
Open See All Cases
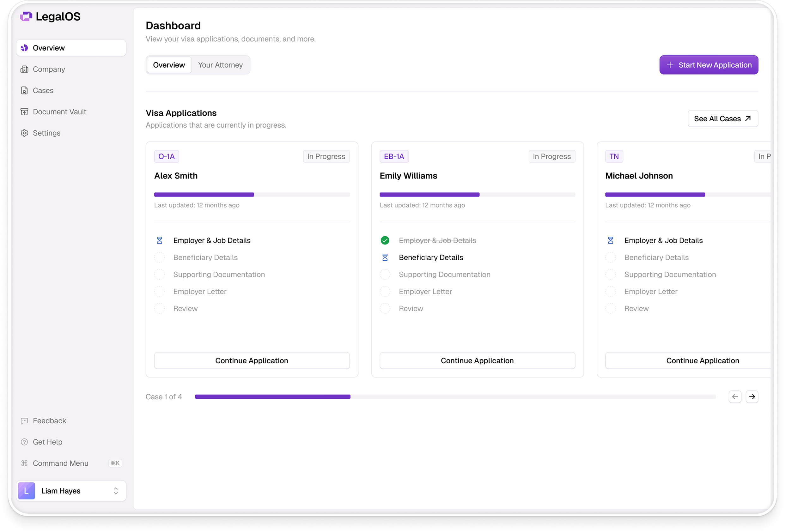723,118
